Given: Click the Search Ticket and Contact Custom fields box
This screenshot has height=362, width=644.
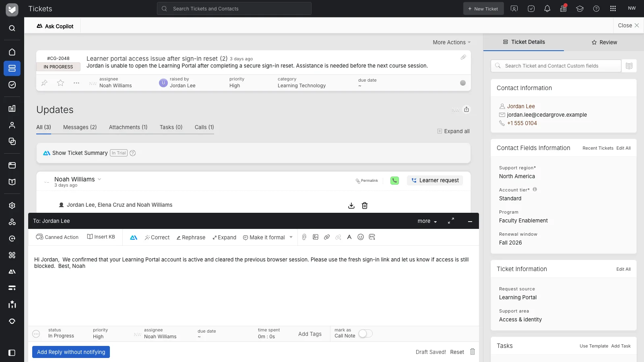Looking at the screenshot, I should [556, 66].
